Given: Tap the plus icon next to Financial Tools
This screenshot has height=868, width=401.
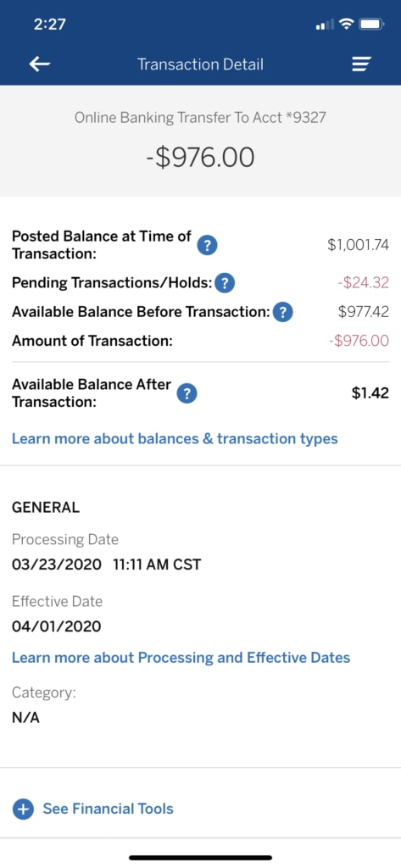Looking at the screenshot, I should click(x=23, y=809).
